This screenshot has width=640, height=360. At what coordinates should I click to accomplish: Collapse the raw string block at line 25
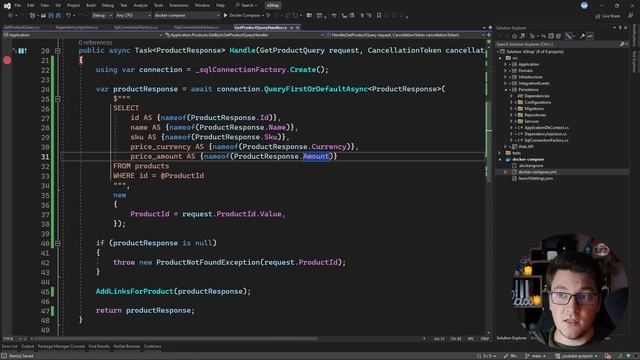click(58, 99)
